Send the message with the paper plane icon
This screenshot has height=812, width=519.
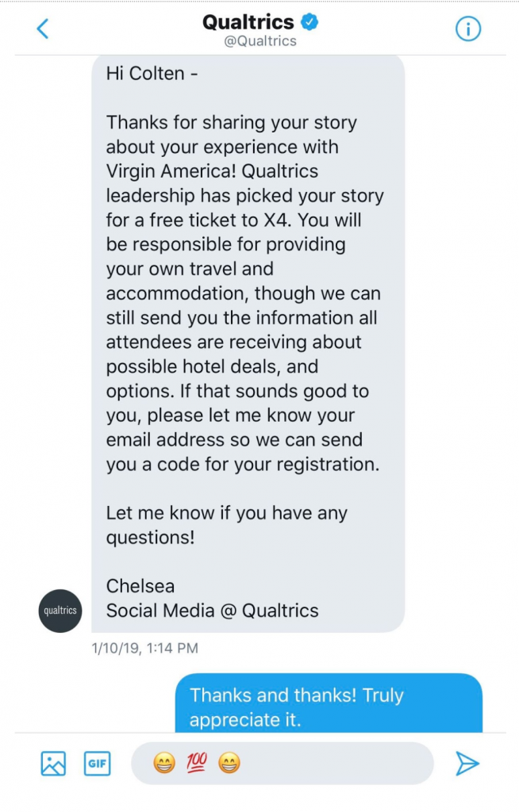coord(467,764)
